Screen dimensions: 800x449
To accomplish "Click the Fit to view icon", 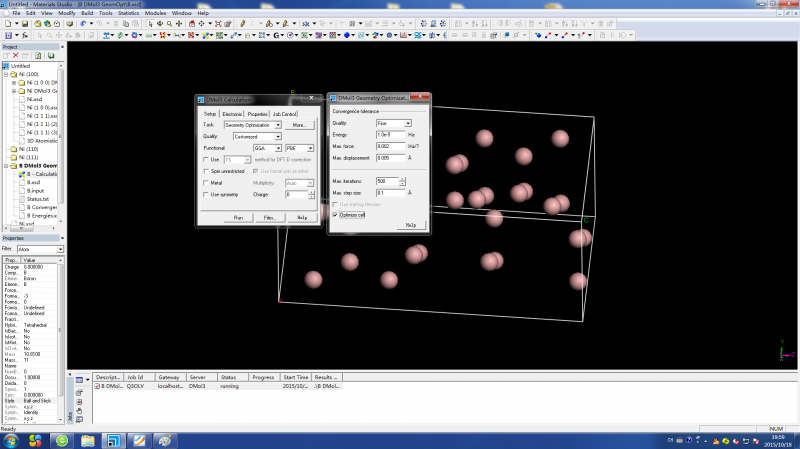I will click(x=218, y=23).
